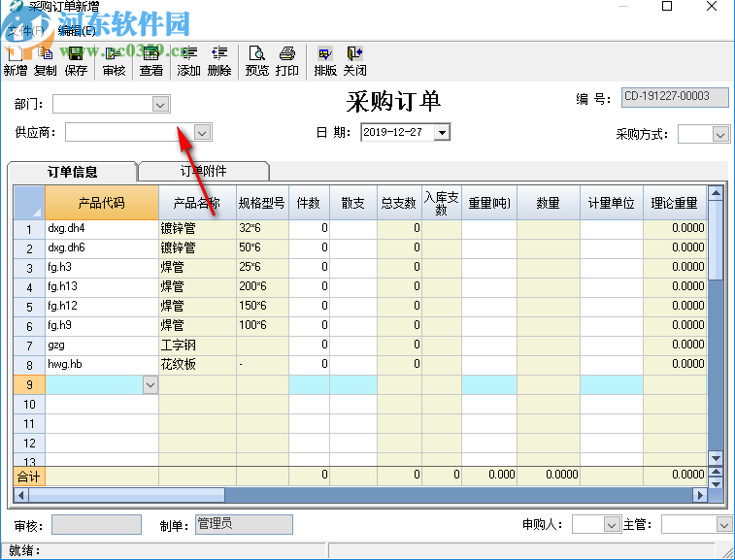
Task: Open the 查看 (View) toolbar icon
Action: 150,61
